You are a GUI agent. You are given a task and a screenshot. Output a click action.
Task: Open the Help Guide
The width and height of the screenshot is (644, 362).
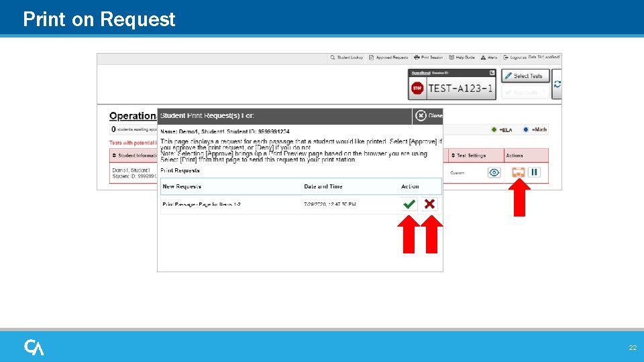(x=462, y=58)
